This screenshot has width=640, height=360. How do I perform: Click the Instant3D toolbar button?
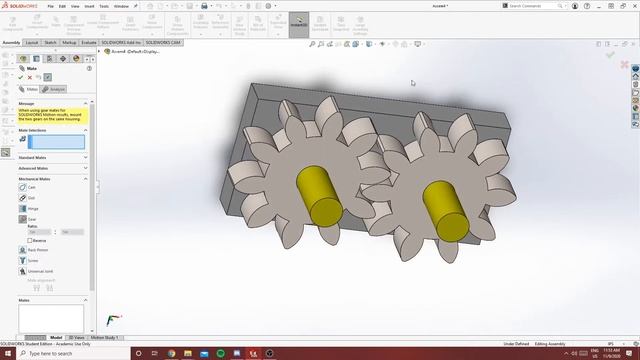tap(299, 24)
